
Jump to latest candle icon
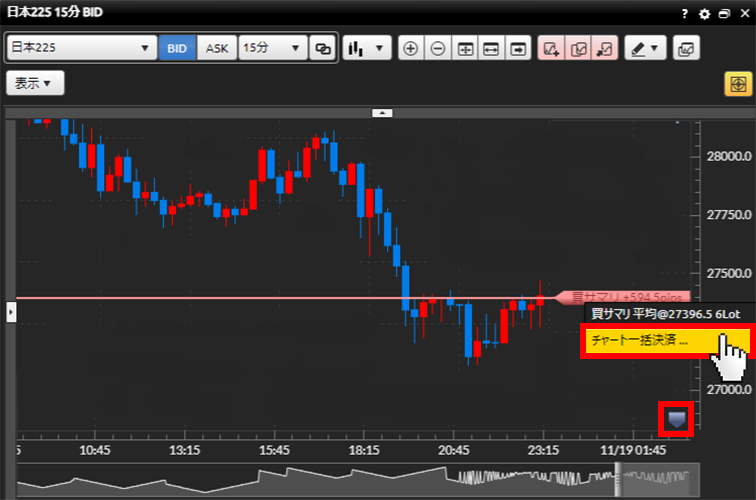[518, 48]
